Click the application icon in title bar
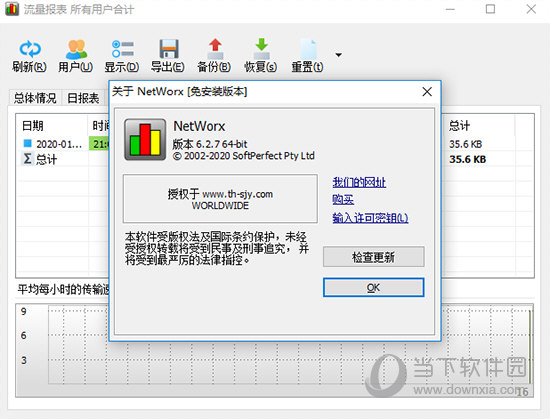 click(x=12, y=9)
